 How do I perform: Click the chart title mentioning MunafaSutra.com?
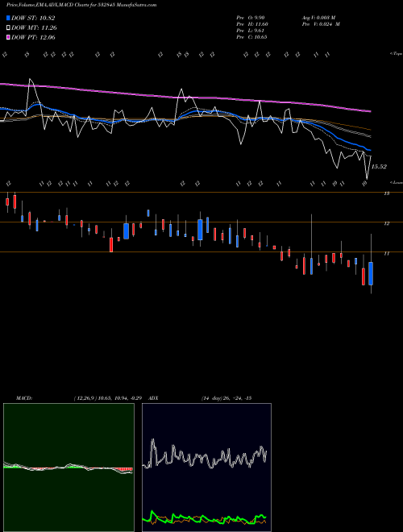(81, 5)
